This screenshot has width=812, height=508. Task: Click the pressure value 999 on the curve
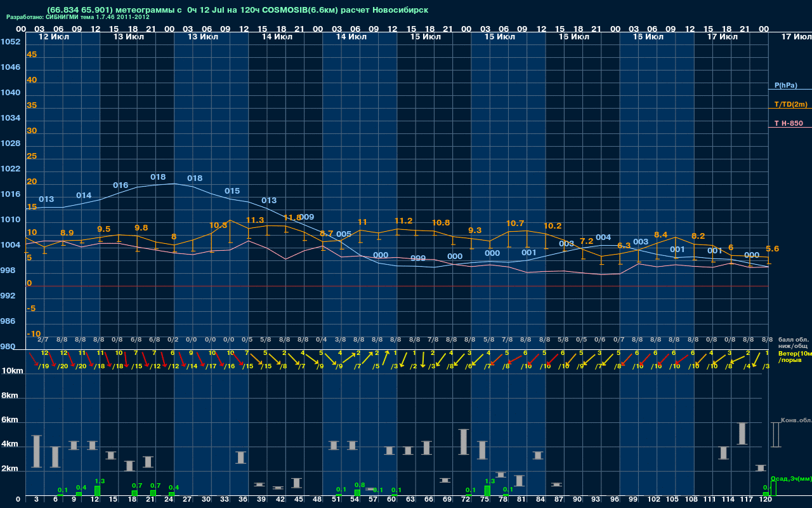418,258
